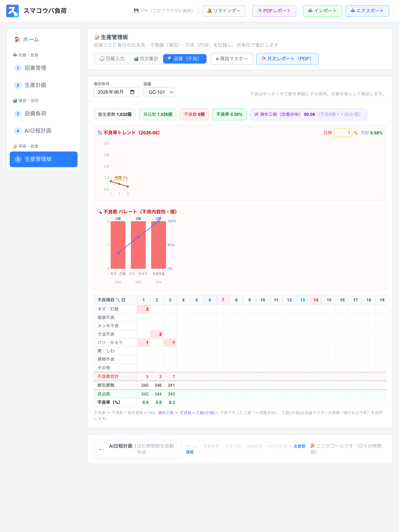The height and width of the screenshot is (532, 399).
Task: Click the number 2 badge for 生産計画
Action: click(x=18, y=85)
